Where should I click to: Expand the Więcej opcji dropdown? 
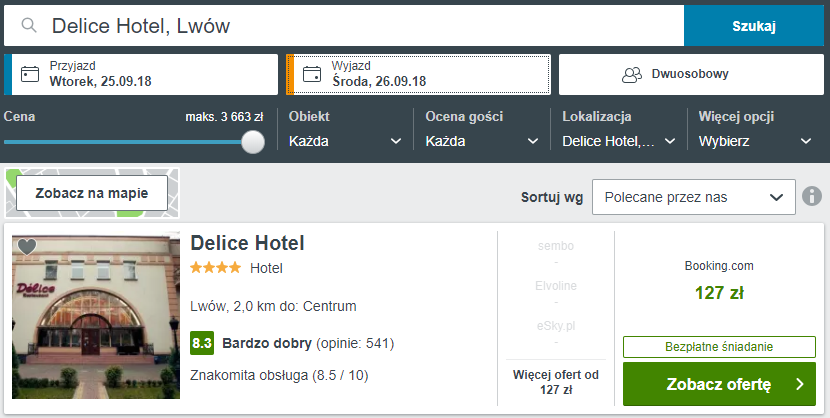(755, 141)
